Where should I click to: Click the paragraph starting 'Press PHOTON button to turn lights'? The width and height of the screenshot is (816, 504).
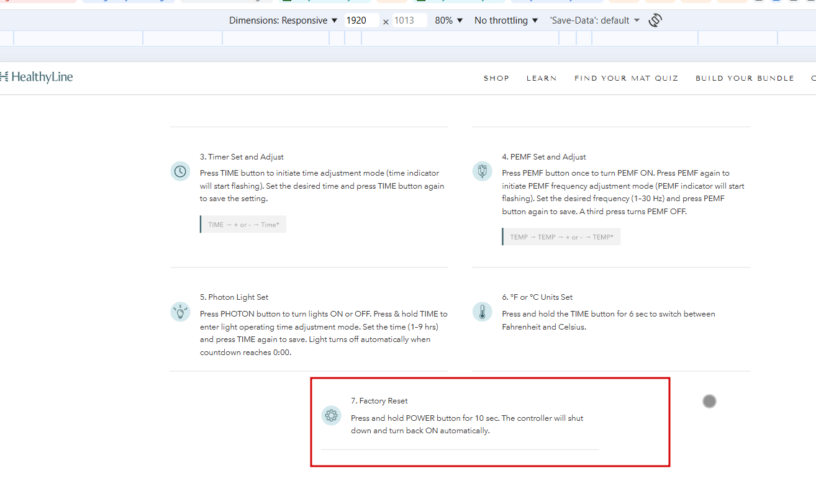click(x=324, y=333)
